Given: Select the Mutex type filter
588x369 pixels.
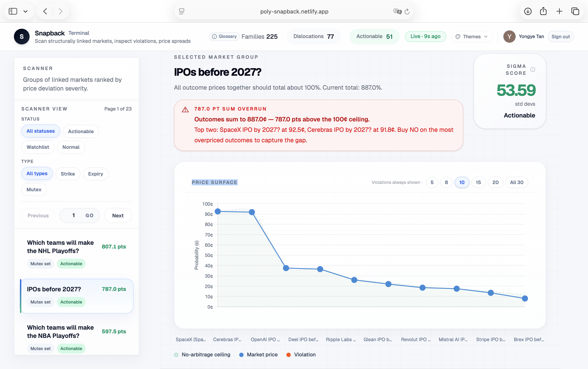Looking at the screenshot, I should 34,190.
